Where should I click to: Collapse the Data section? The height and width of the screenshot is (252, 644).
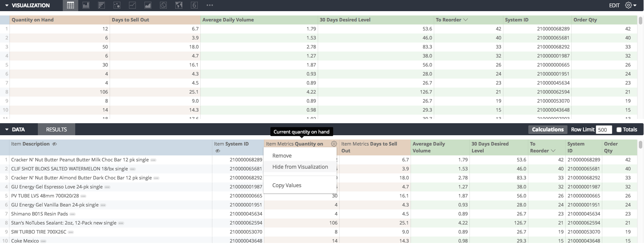[7, 130]
